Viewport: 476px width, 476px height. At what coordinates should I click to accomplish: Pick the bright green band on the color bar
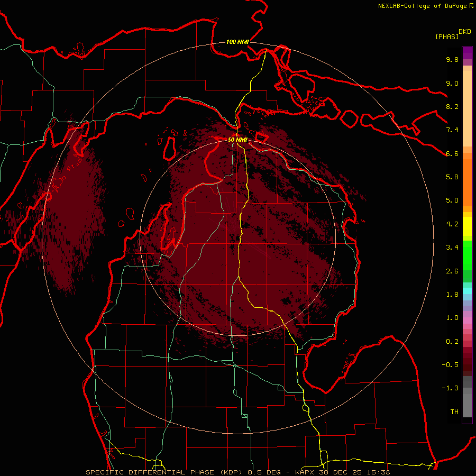(467, 255)
